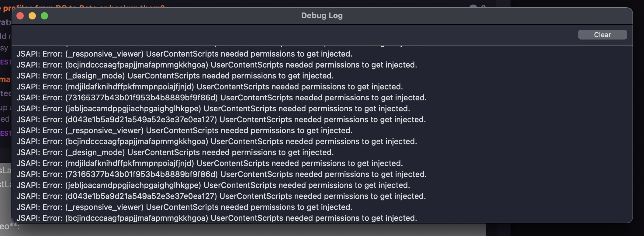The image size is (644, 236).
Task: Select the first _design_mode error line
Action: (175, 76)
